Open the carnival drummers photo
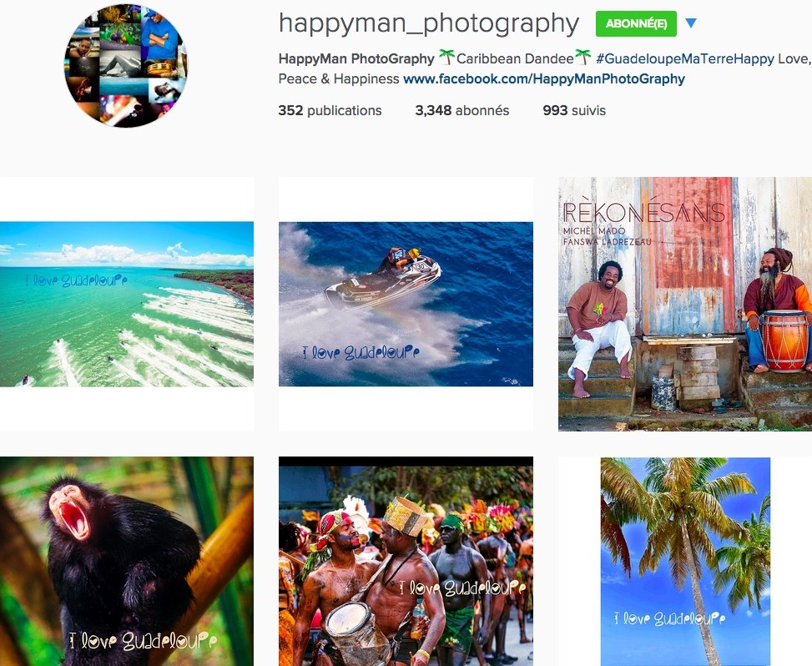 click(406, 562)
